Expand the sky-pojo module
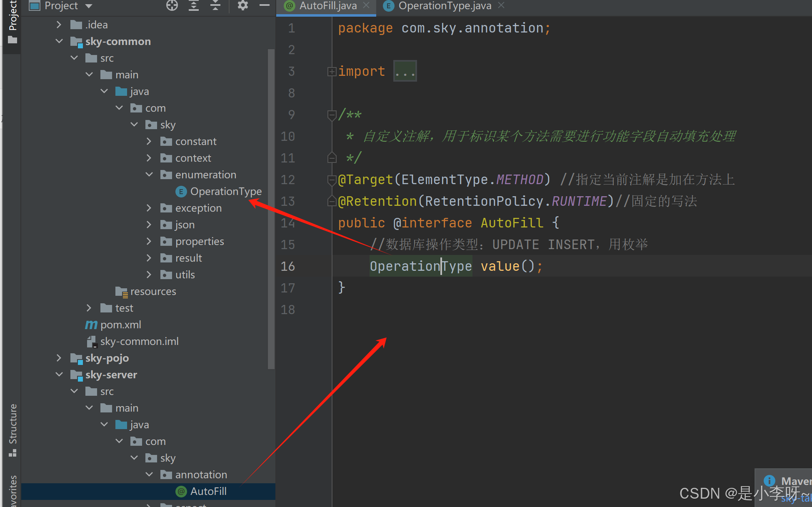This screenshot has width=812, height=507. click(x=59, y=358)
